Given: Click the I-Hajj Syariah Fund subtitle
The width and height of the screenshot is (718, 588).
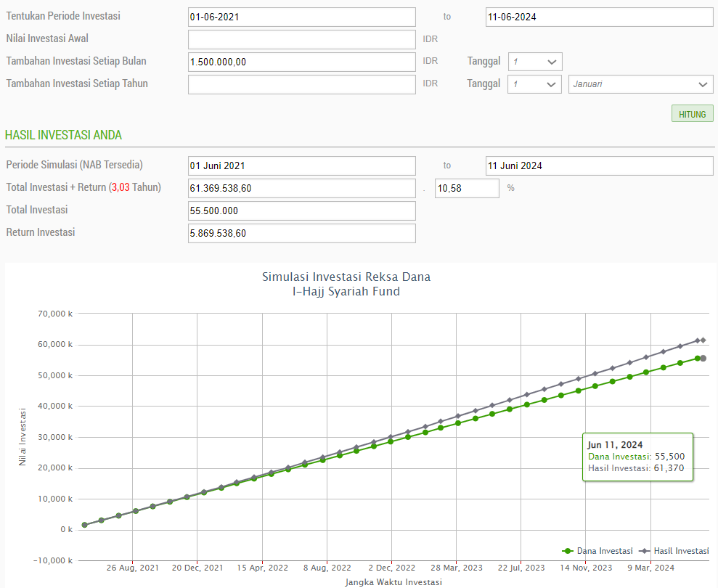Looking at the screenshot, I should [x=346, y=291].
